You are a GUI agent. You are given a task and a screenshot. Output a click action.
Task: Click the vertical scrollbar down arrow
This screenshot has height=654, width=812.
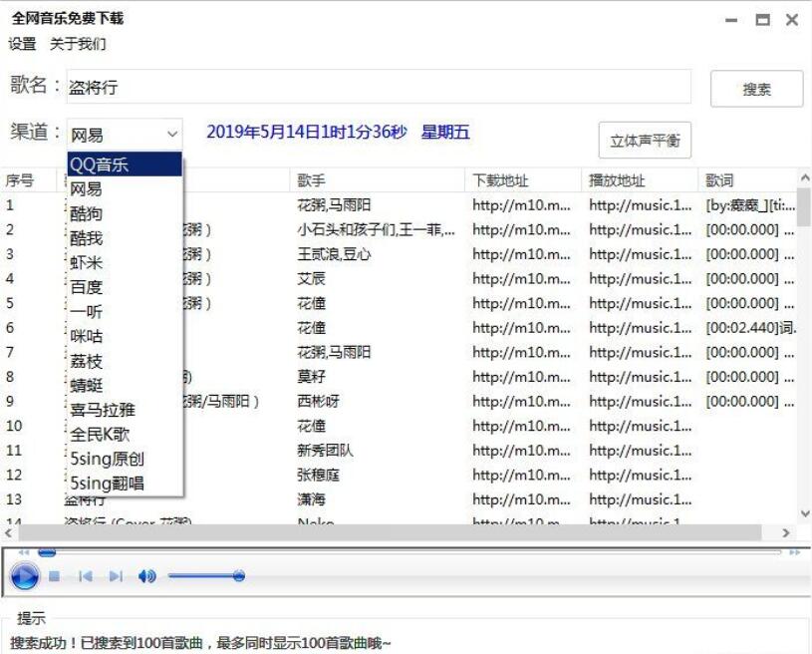pos(805,513)
